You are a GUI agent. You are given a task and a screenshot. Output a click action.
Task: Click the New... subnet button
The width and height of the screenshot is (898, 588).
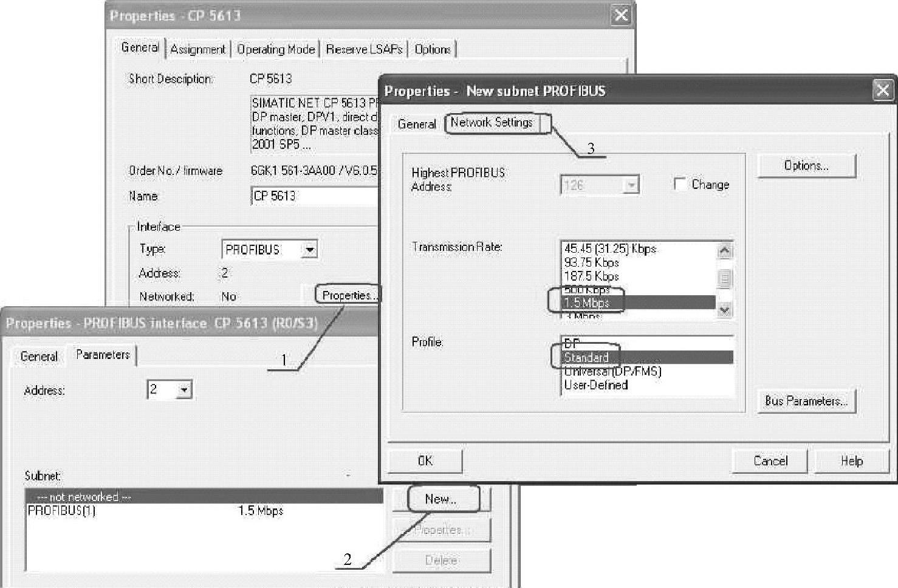[442, 499]
